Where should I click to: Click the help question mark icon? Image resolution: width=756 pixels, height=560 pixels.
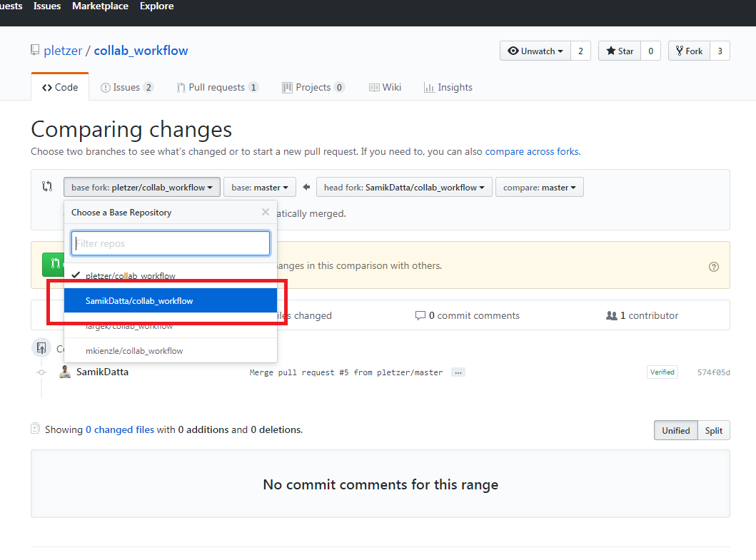click(x=714, y=267)
